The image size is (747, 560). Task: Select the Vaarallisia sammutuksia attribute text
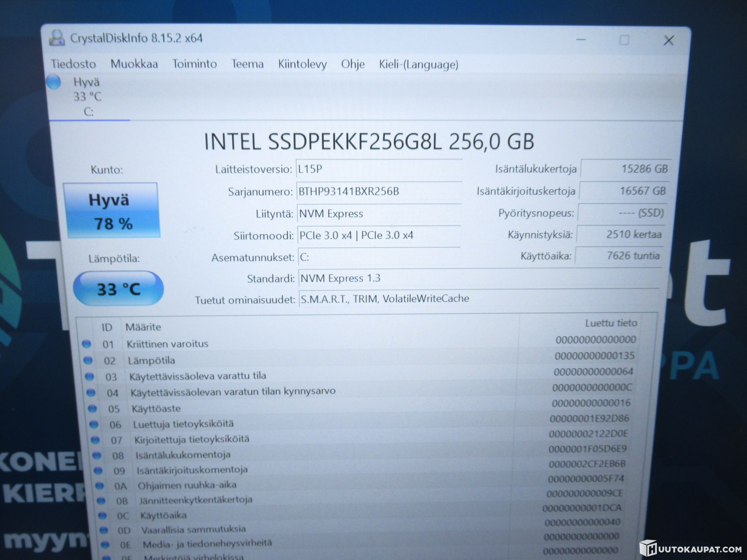point(194,529)
